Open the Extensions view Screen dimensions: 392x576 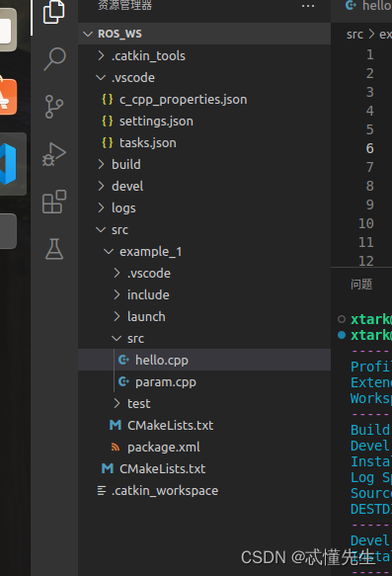click(x=54, y=202)
